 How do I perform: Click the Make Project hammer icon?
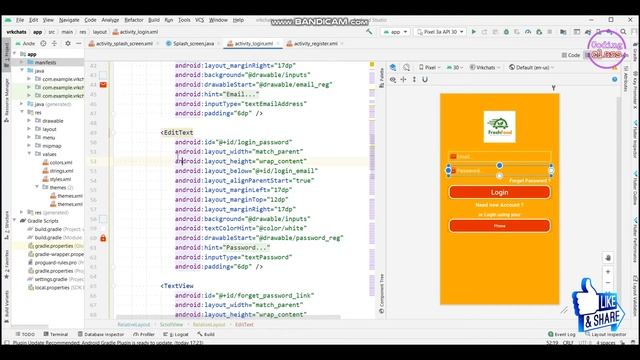pos(369,32)
